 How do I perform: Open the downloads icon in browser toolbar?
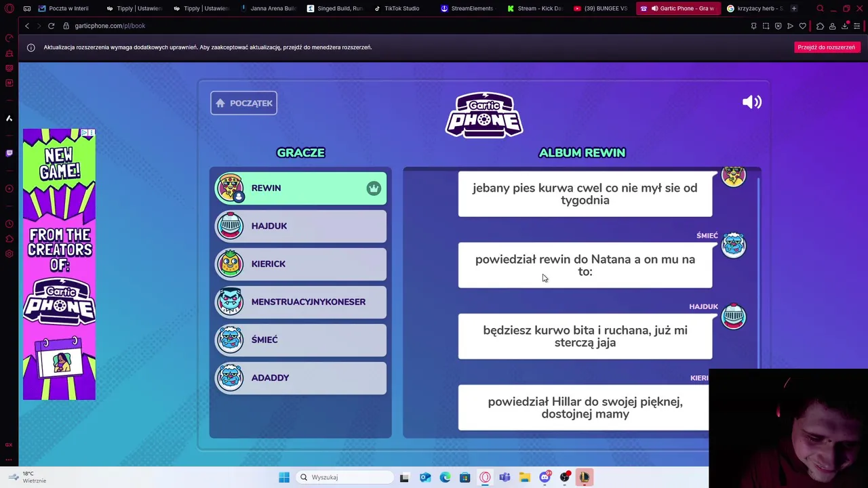pyautogui.click(x=845, y=26)
